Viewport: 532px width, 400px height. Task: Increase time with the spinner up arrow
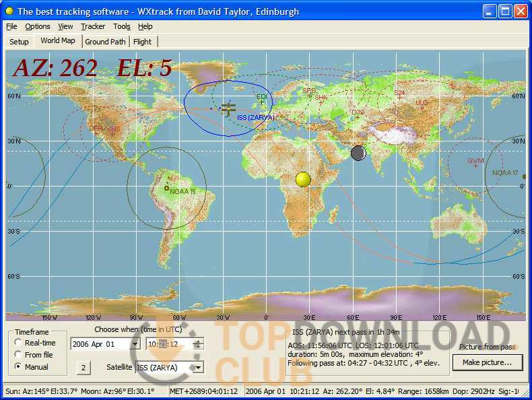pos(198,341)
